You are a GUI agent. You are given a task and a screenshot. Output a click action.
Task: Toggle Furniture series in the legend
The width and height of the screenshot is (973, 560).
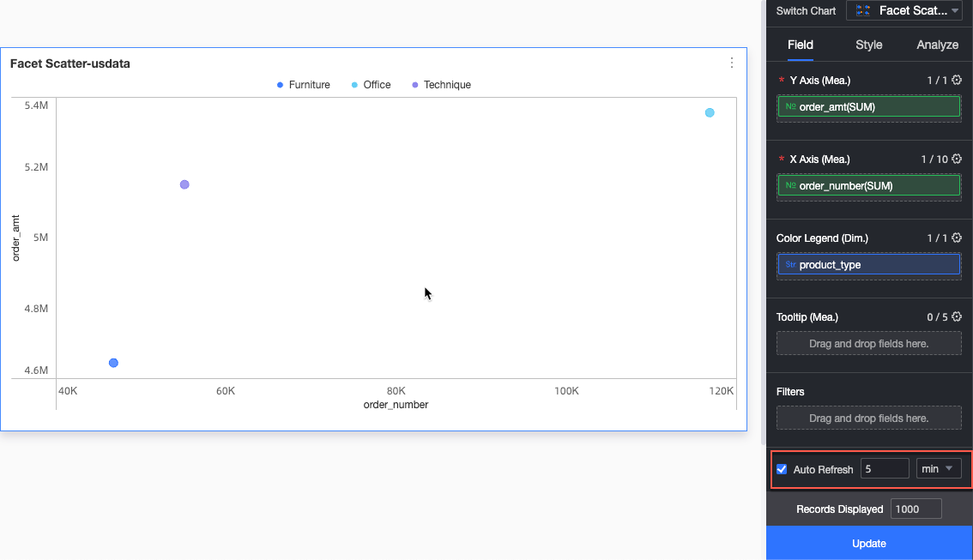303,85
